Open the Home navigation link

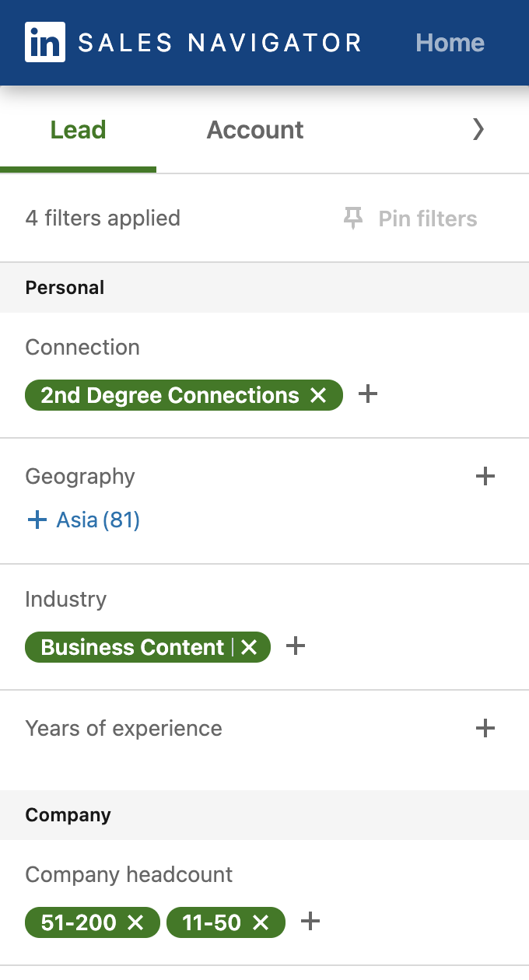450,42
